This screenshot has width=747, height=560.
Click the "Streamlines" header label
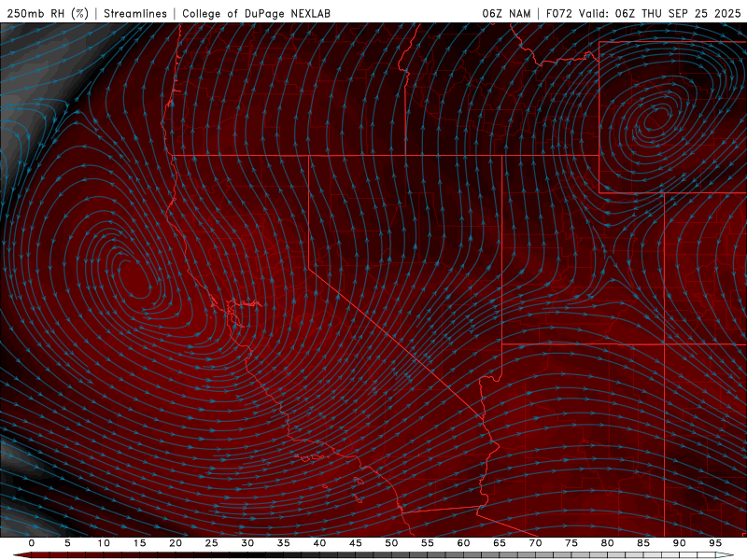[x=135, y=13]
